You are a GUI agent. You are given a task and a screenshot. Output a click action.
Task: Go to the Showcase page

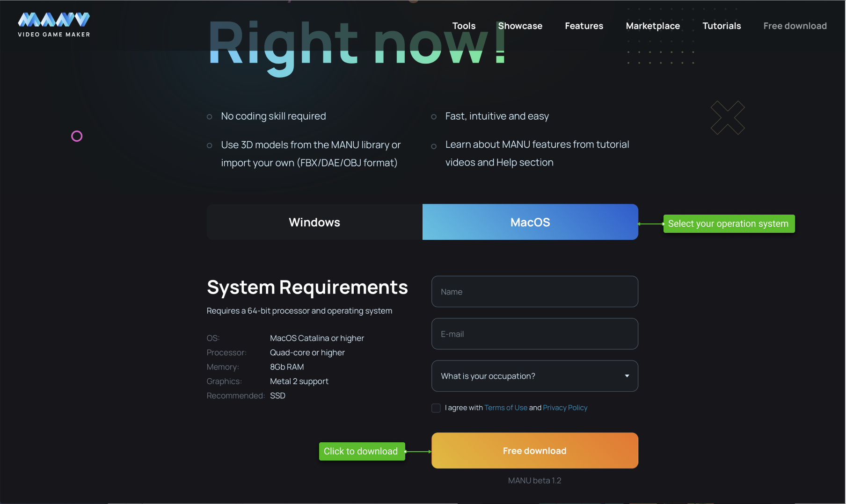[520, 26]
